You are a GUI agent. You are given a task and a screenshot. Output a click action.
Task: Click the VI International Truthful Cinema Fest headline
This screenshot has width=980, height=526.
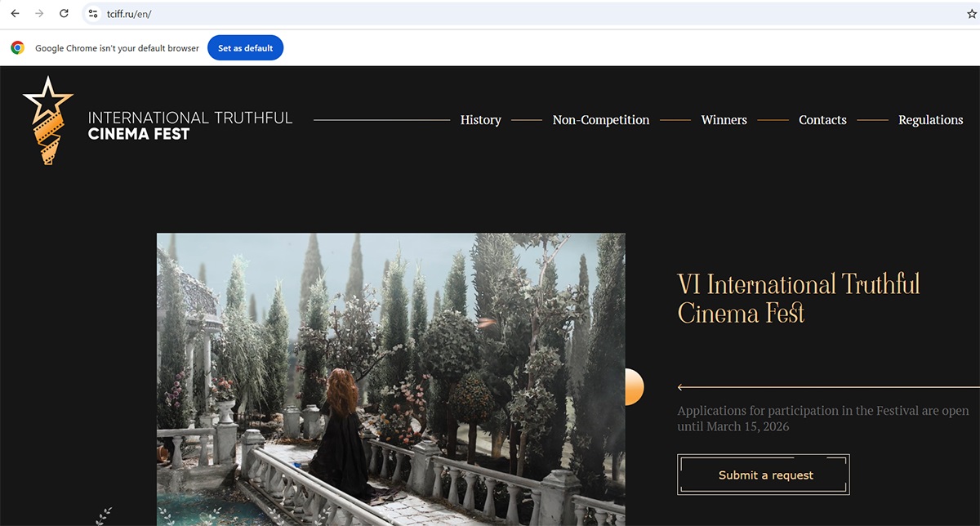point(798,298)
